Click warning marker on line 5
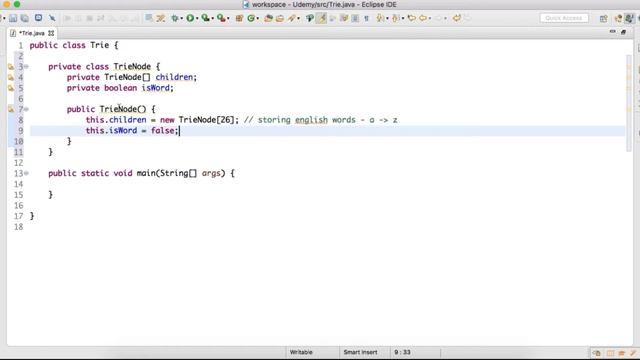Screen dimensions: 640x360 (11, 88)
